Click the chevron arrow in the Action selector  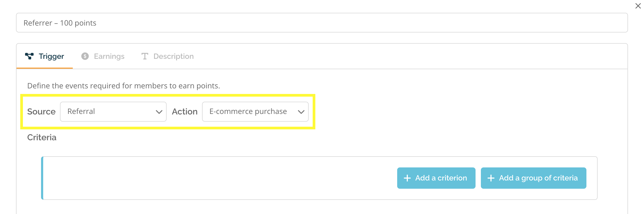click(301, 112)
